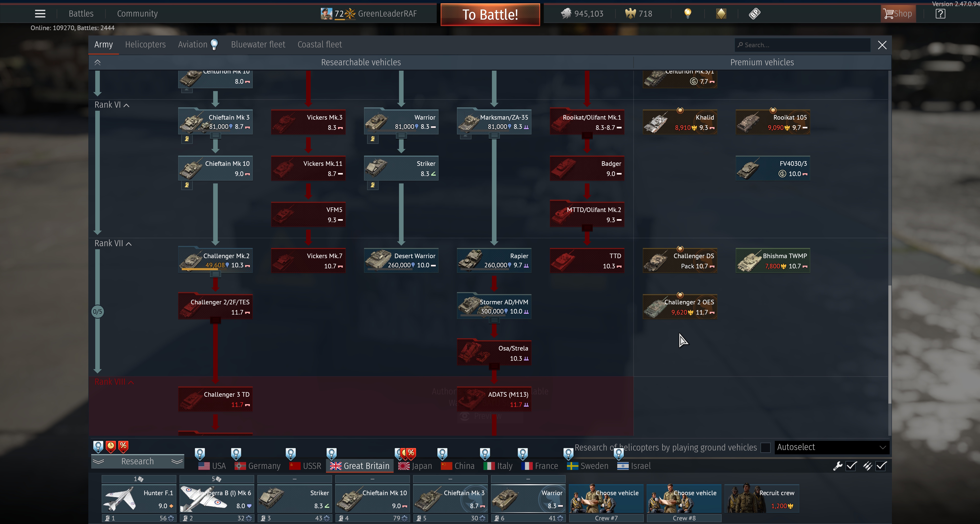Choose vehicle for Crew #8

(684, 498)
